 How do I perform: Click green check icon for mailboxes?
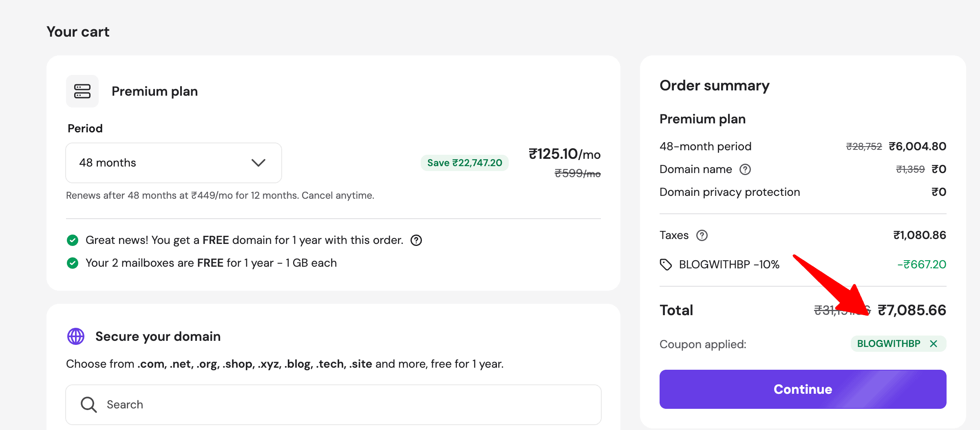73,263
